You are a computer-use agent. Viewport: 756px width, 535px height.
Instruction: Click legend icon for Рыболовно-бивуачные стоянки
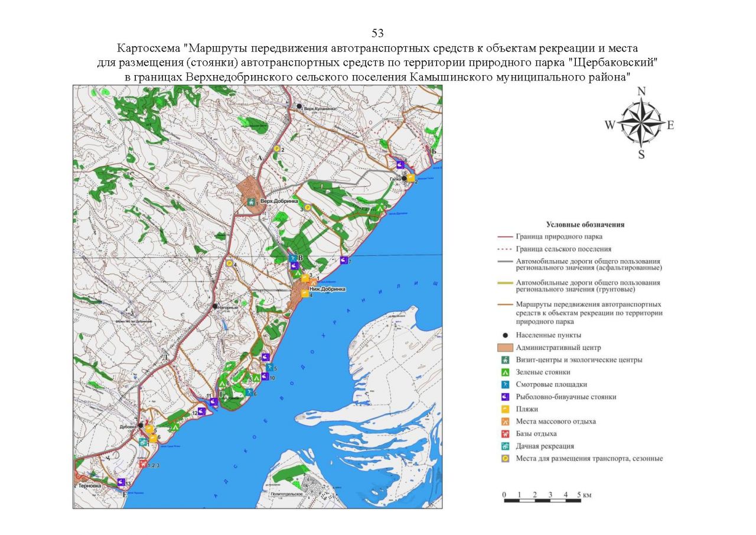505,397
